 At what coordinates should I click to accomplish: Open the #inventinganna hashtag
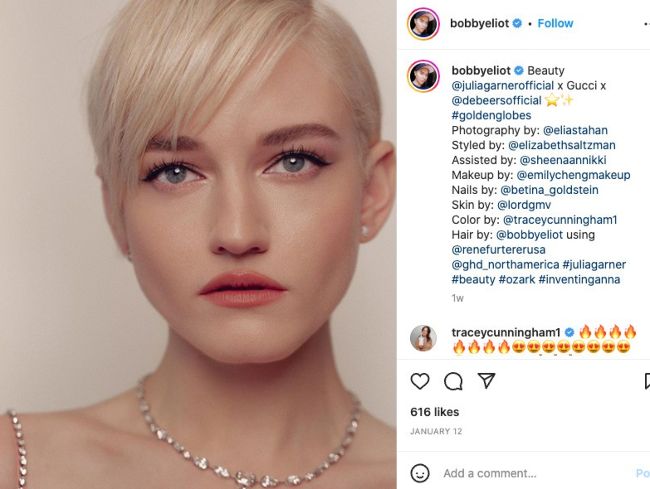pos(579,279)
